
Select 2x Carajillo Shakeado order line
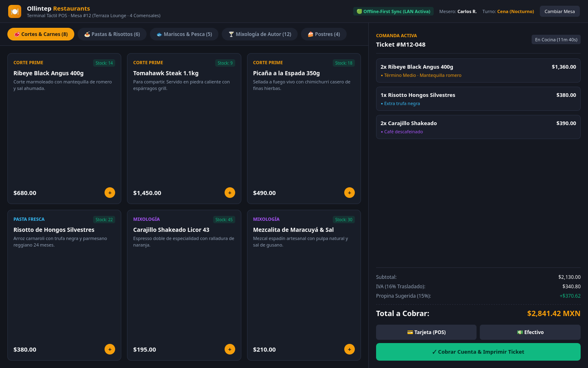478,127
